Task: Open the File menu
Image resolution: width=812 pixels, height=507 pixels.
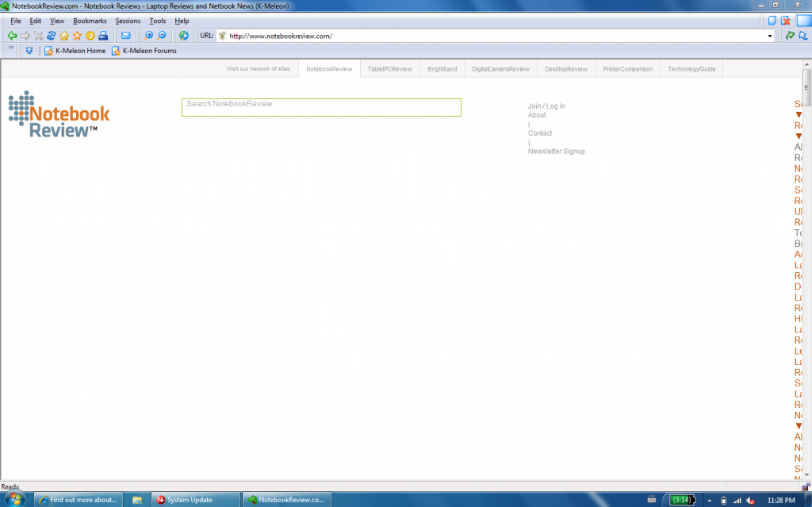Action: (x=16, y=21)
